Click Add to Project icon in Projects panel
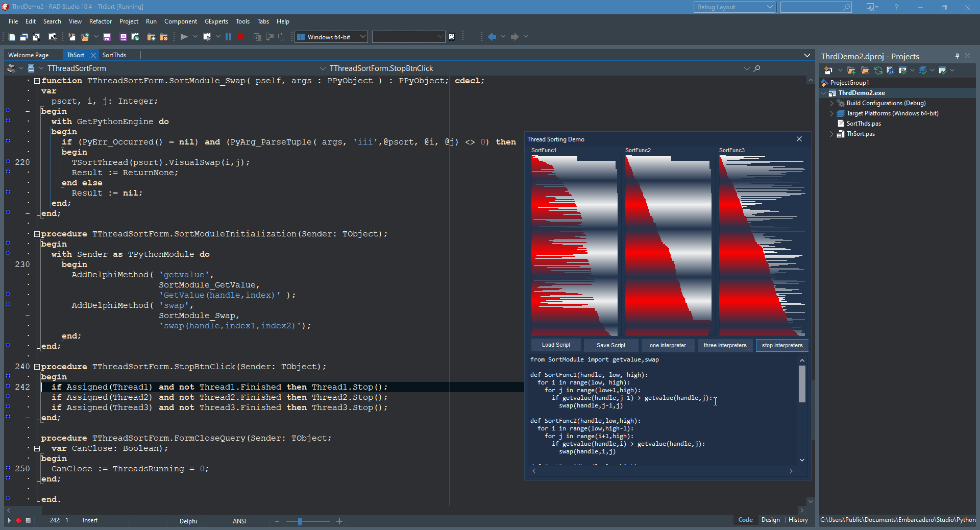The image size is (980, 530). pyautogui.click(x=851, y=70)
